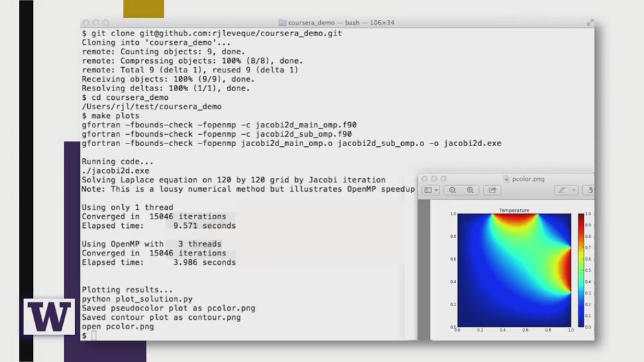Minimize the coursera_demo terminal window
This screenshot has height=362, width=644.
pyautogui.click(x=96, y=23)
